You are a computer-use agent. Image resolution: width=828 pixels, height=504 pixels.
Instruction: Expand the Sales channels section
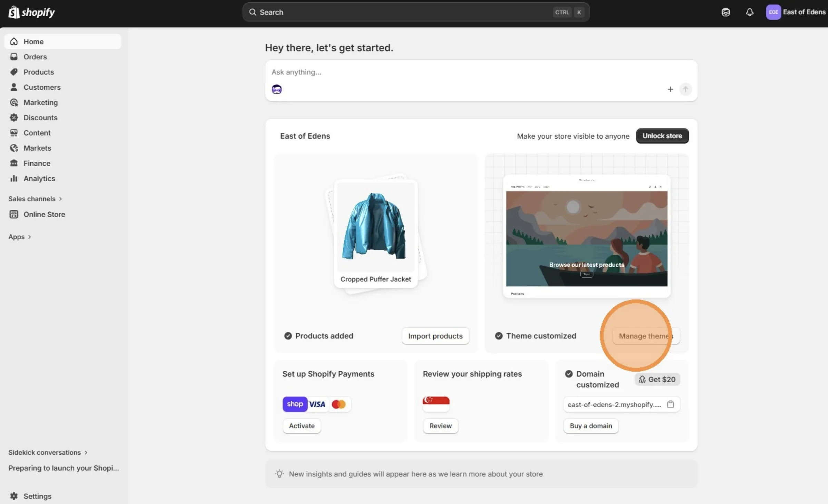pyautogui.click(x=35, y=199)
